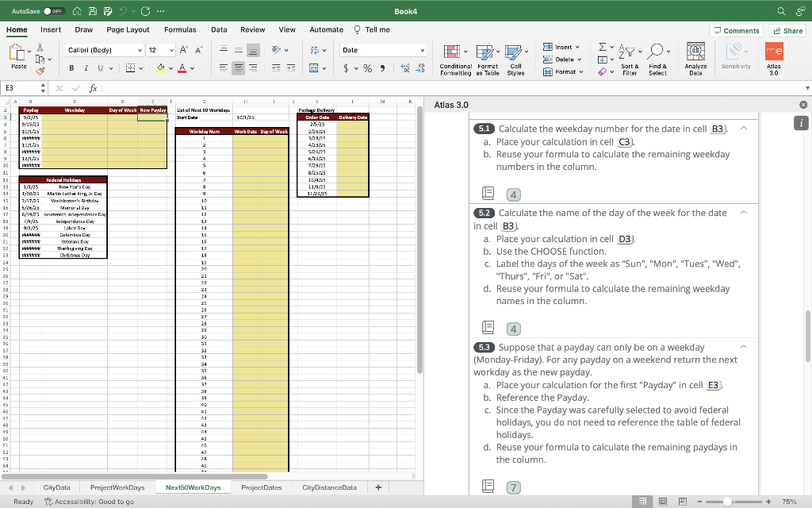Open the ProjectDates sheet tab
812x508 pixels.
pyautogui.click(x=262, y=487)
